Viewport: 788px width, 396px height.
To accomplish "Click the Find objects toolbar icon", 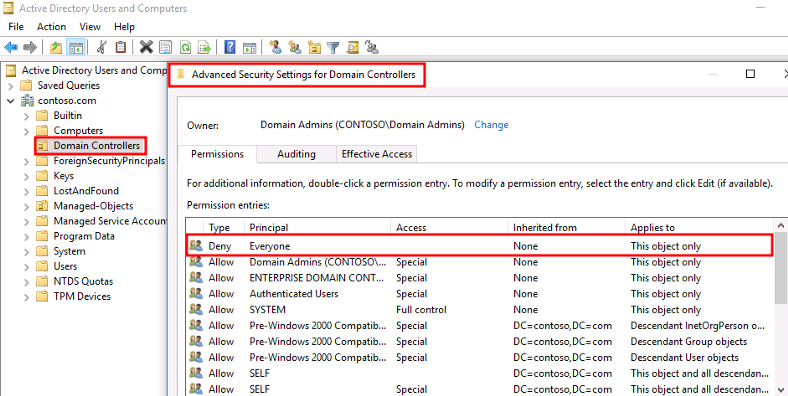I will (x=353, y=47).
